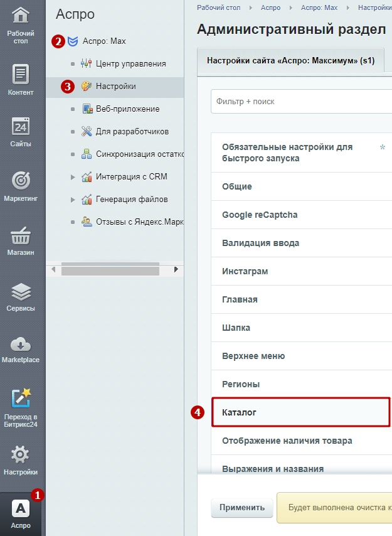Select the Настройки сайта «Аспро: Максимум» (s1) tab
The width and height of the screenshot is (392, 536).
tap(291, 61)
